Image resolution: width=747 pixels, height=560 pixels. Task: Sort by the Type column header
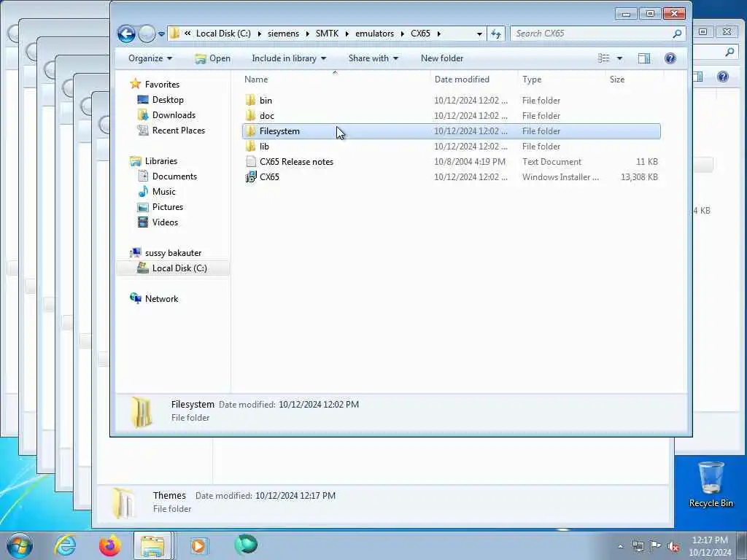[x=532, y=79]
